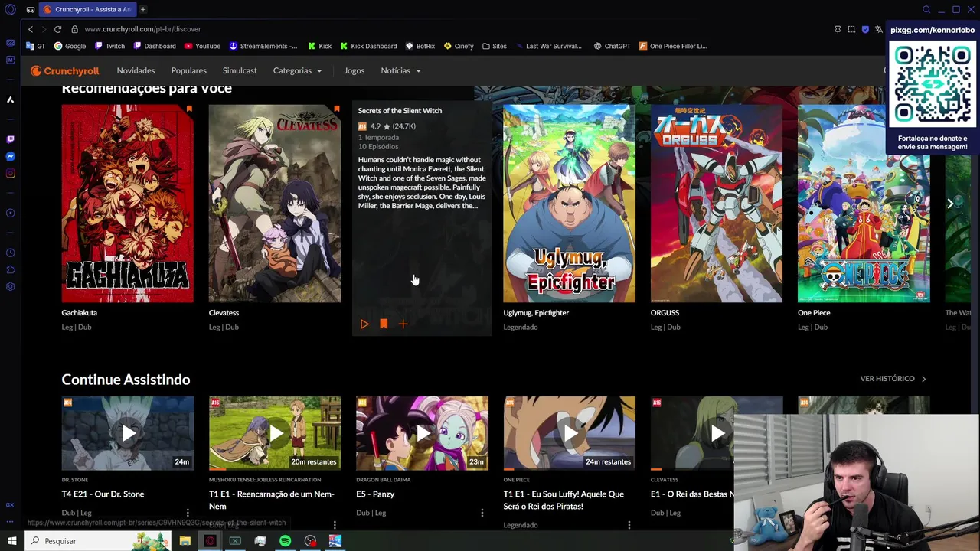Click the Pesquisar taskbar search box
The image size is (980, 551).
point(98,541)
